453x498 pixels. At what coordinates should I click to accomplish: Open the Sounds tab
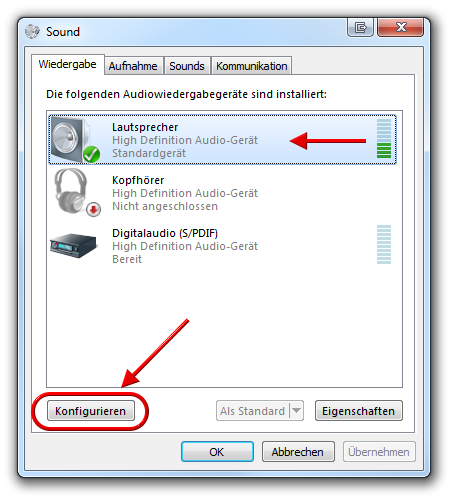tap(187, 66)
